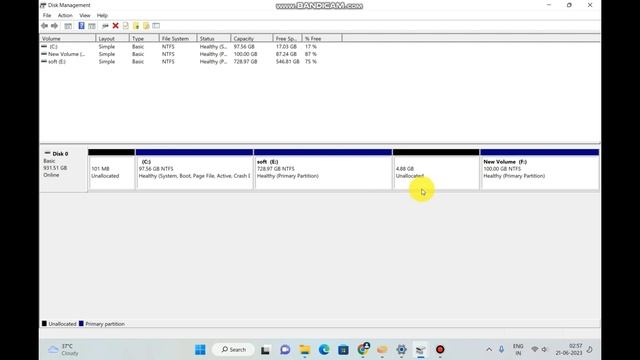Select the soft (E:) row in volume list
The width and height of the screenshot is (640, 360).
(x=180, y=62)
